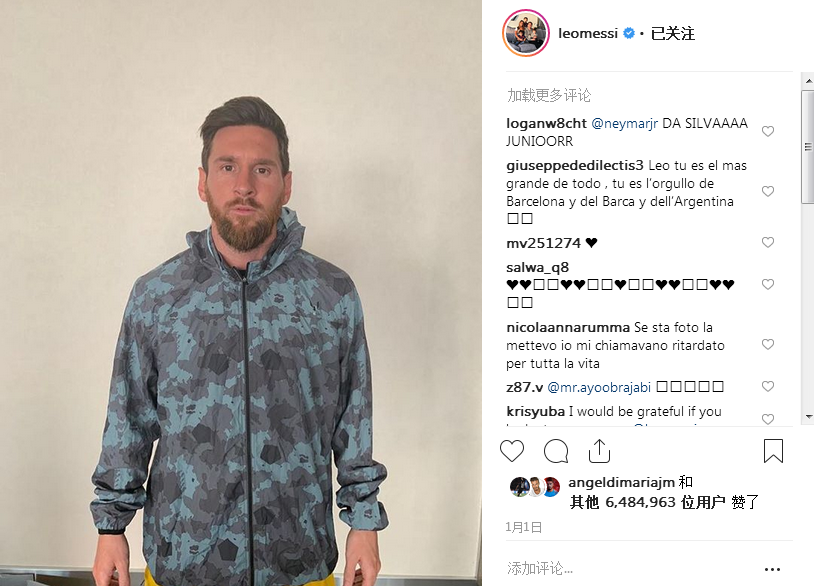The height and width of the screenshot is (586, 814).
Task: Like loganw8cht's comment
Action: (768, 131)
